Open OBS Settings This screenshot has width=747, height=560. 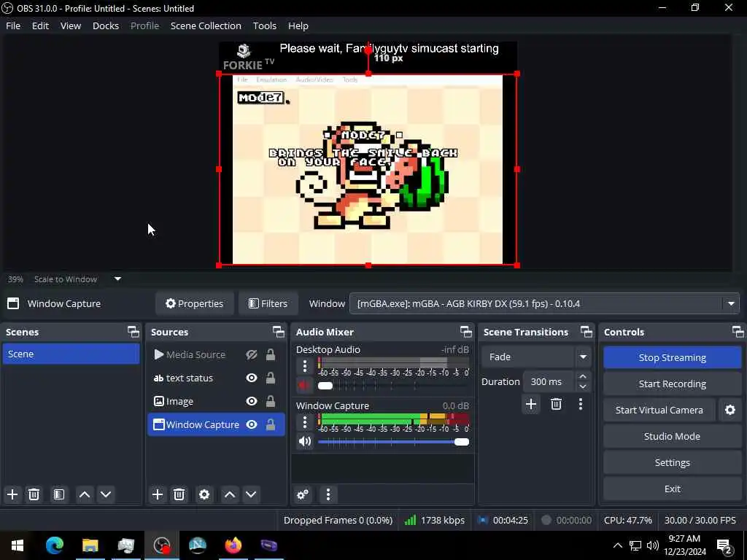(672, 462)
